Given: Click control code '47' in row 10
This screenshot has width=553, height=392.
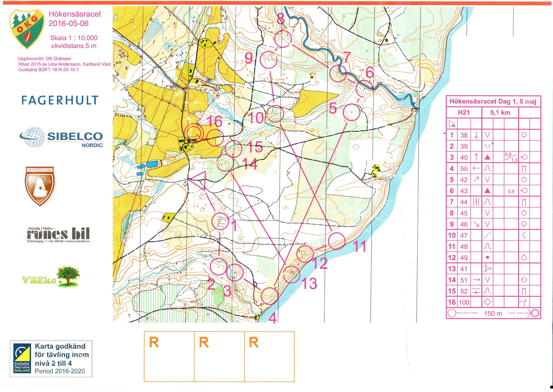Looking at the screenshot, I should [464, 235].
